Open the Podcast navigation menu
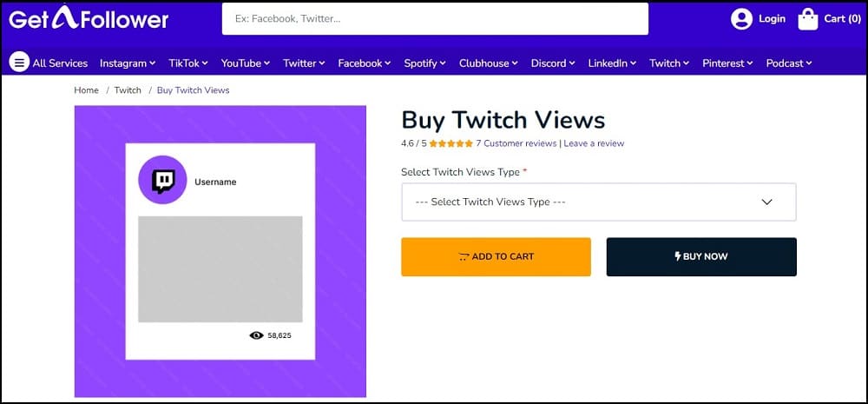Image resolution: width=868 pixels, height=404 pixels. (x=789, y=63)
